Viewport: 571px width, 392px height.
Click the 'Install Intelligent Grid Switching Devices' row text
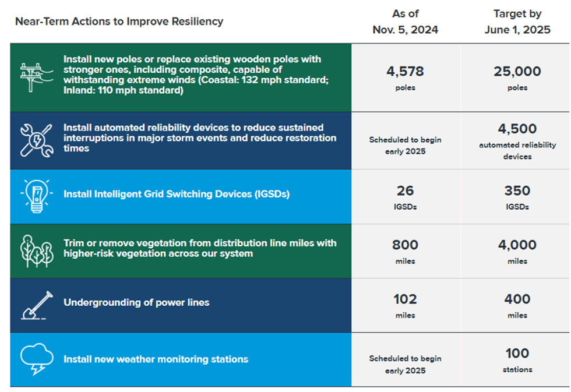coord(177,194)
